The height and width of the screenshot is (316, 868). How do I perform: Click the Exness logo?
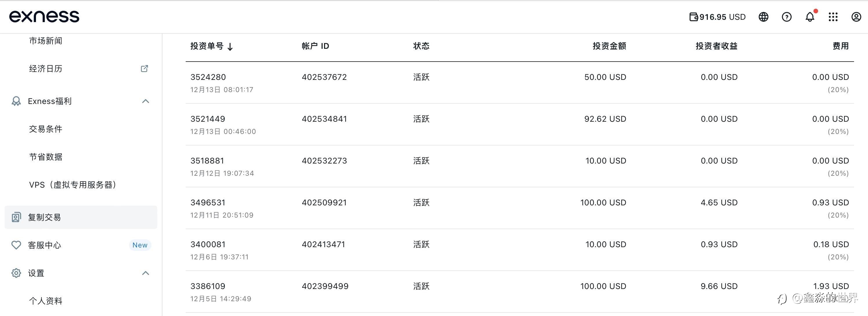pos(44,17)
